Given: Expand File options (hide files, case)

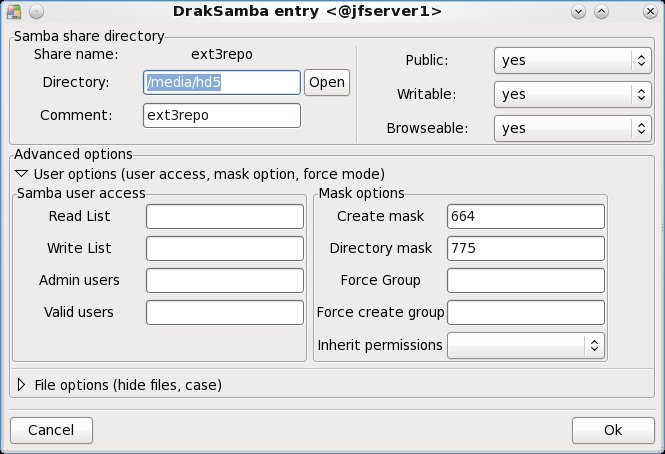Looking at the screenshot, I should click(21, 385).
